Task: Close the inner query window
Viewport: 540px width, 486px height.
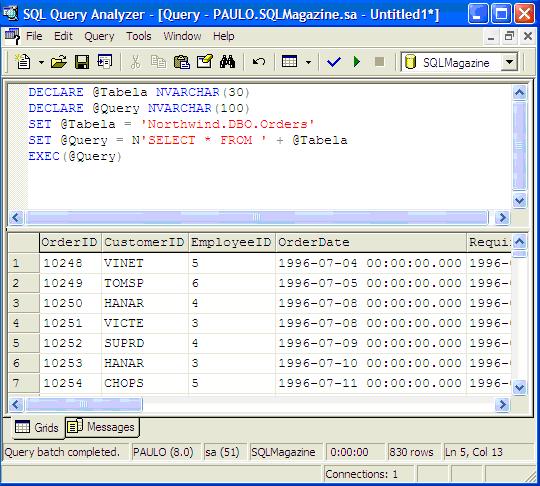Action: click(528, 36)
